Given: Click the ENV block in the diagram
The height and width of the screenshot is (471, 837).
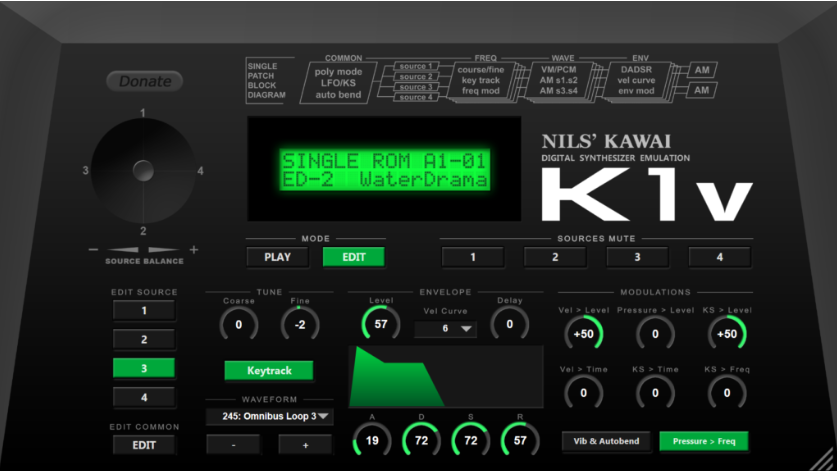Looking at the screenshot, I should [x=636, y=80].
